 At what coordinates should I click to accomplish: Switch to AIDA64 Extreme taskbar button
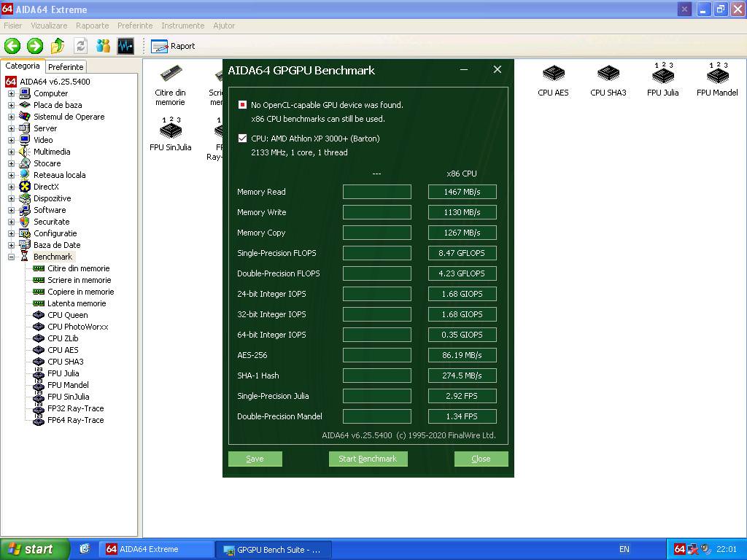(156, 549)
